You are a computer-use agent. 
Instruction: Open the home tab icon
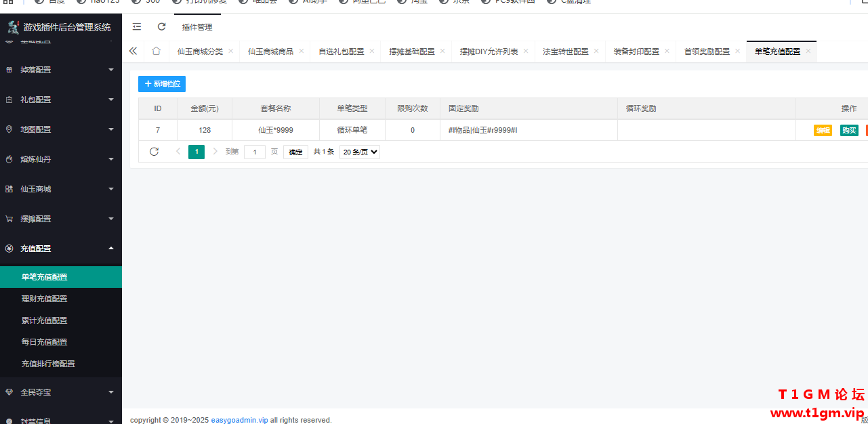(156, 51)
